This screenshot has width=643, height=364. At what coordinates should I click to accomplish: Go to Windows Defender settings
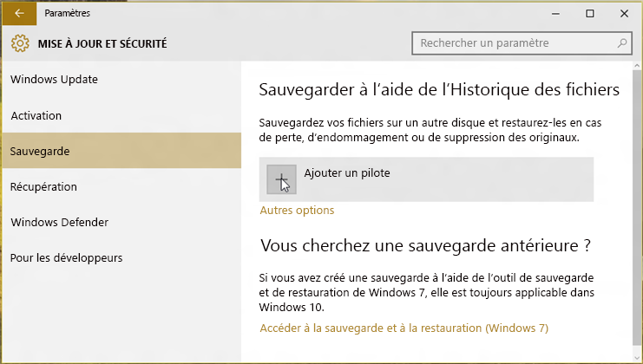(x=59, y=222)
